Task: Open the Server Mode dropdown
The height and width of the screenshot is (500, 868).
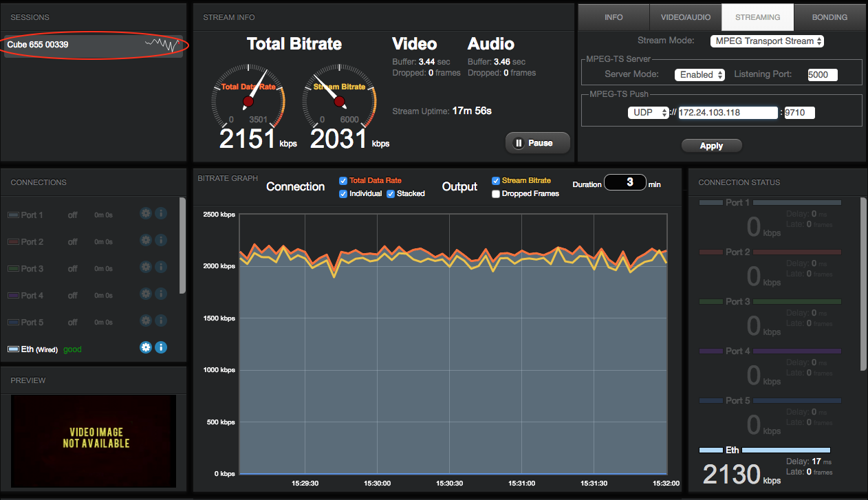Action: 699,75
